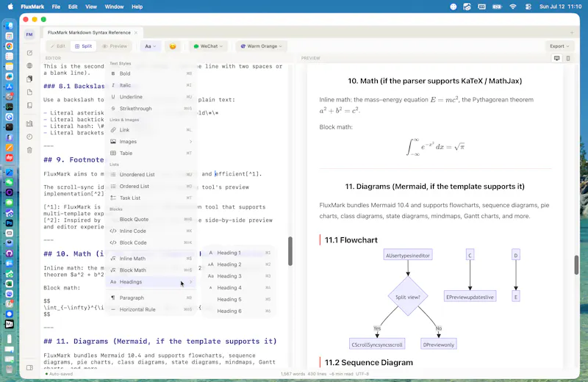Click the 'Split view?' flowchart node
Screen dimensions: 588x382
408,297
